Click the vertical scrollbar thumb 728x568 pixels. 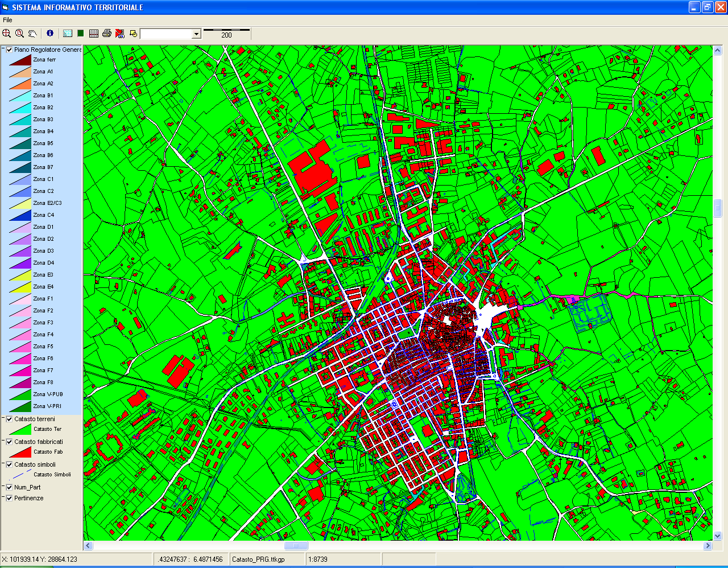click(717, 208)
